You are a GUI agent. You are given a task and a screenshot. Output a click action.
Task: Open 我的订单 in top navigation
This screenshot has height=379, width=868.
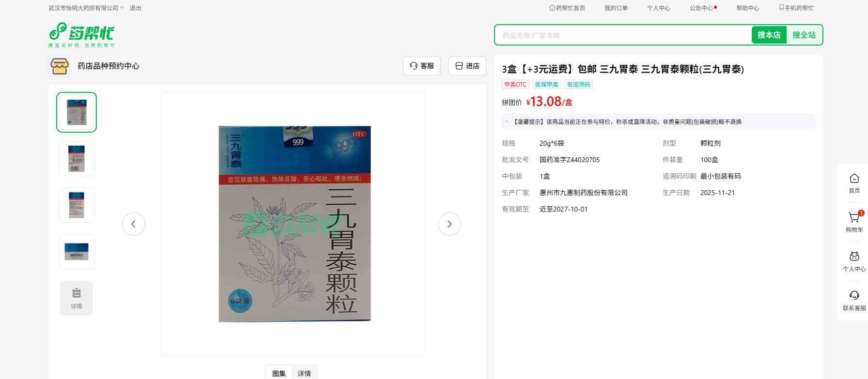coord(616,8)
